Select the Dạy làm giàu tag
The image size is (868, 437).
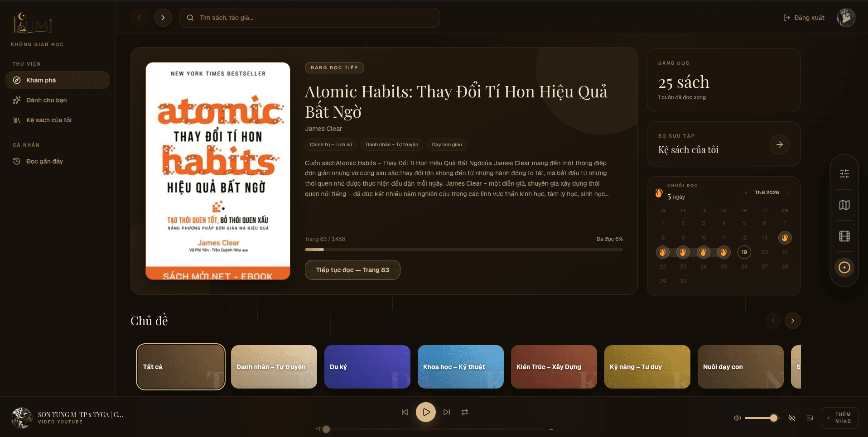(x=447, y=145)
